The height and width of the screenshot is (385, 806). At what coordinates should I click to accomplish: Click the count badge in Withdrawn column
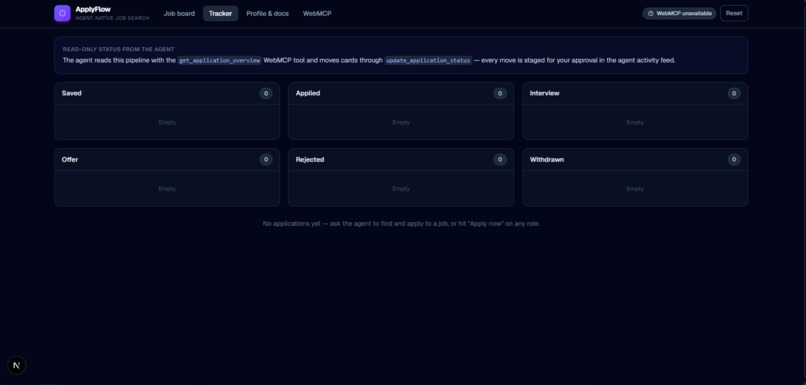tap(734, 159)
